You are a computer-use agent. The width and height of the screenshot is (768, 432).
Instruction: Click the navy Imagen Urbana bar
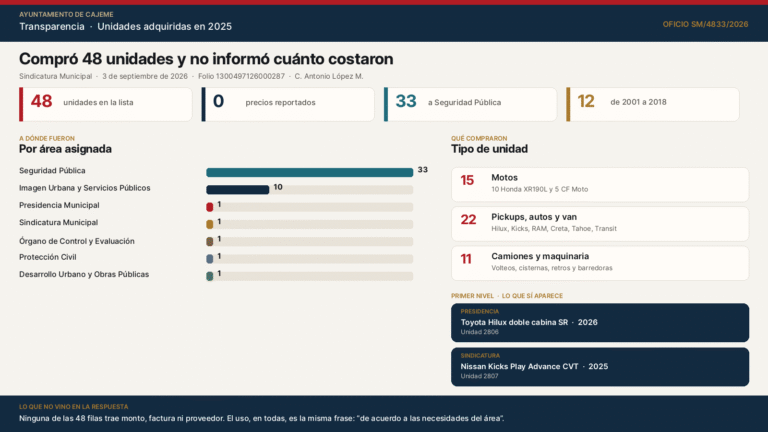click(238, 190)
